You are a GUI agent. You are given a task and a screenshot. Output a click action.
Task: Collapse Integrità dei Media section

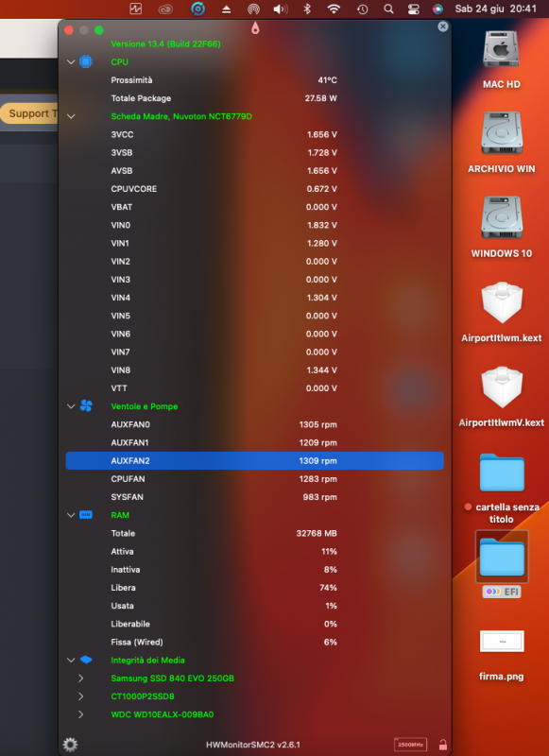[x=71, y=660]
